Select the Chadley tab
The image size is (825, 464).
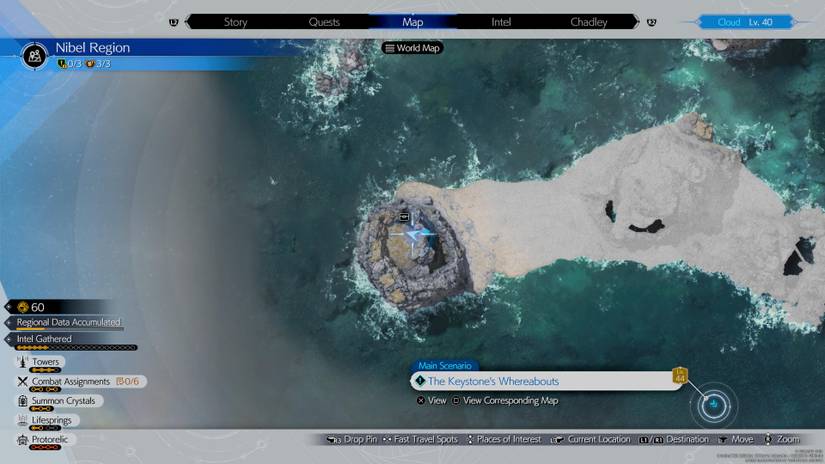click(x=588, y=22)
